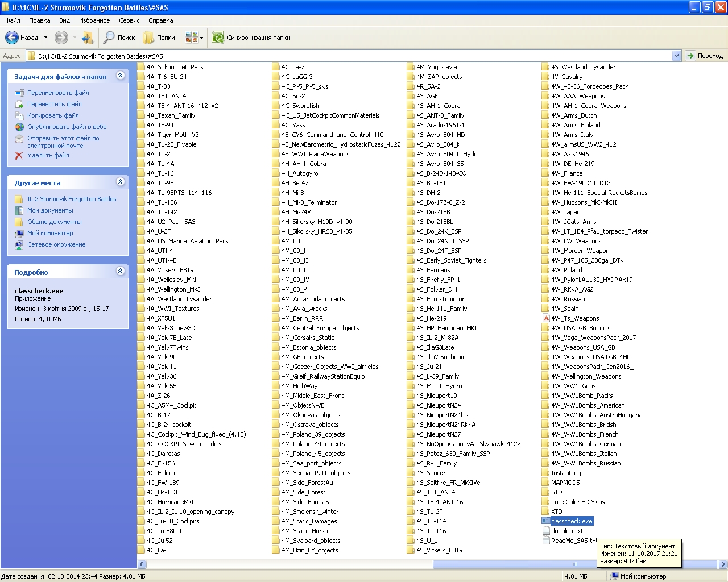Click the classcheck.exe application icon

546,521
